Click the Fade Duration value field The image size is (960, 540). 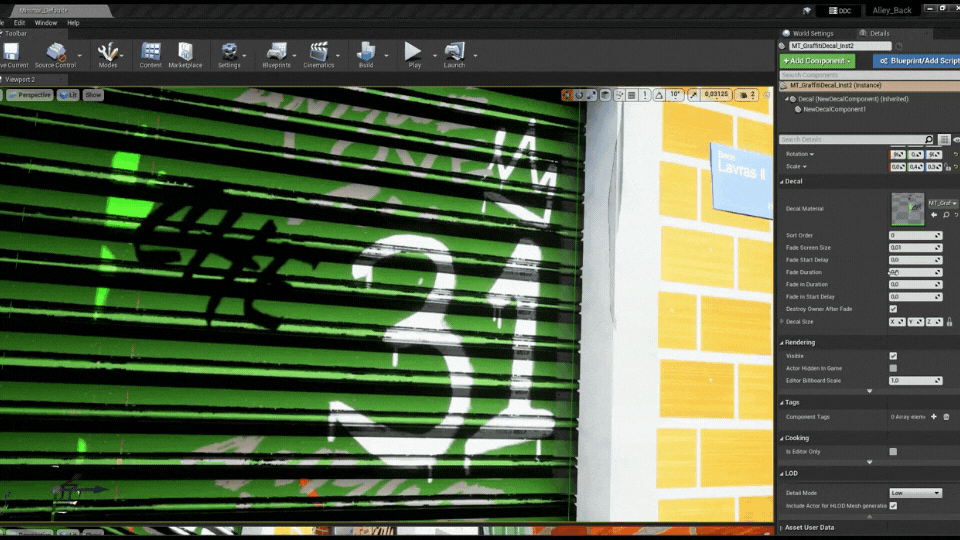pos(915,272)
